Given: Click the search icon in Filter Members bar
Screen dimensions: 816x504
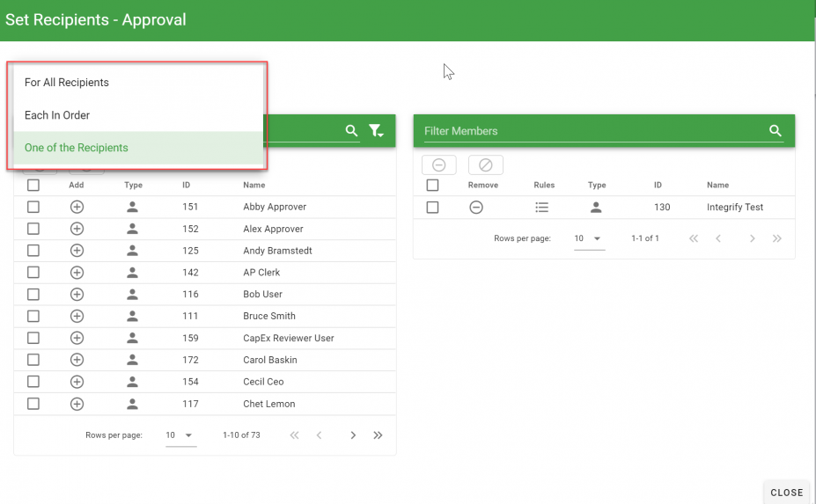Looking at the screenshot, I should coord(776,131).
